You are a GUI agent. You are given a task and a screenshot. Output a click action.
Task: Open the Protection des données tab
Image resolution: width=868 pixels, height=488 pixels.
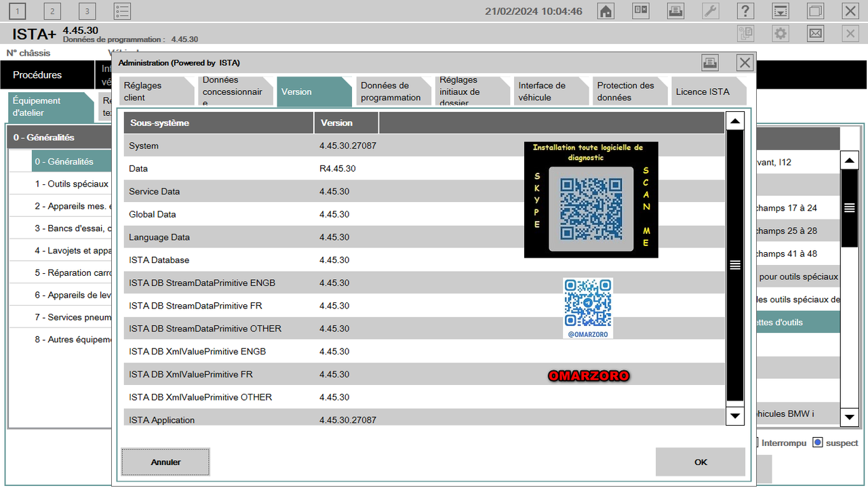[x=629, y=91]
